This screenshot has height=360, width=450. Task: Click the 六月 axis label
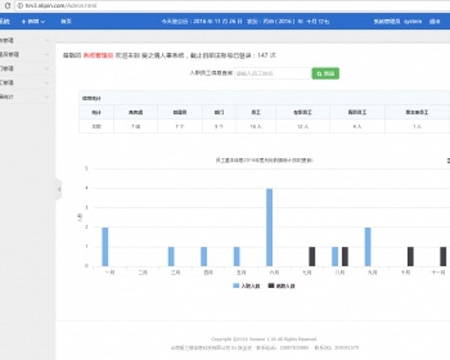(x=274, y=273)
